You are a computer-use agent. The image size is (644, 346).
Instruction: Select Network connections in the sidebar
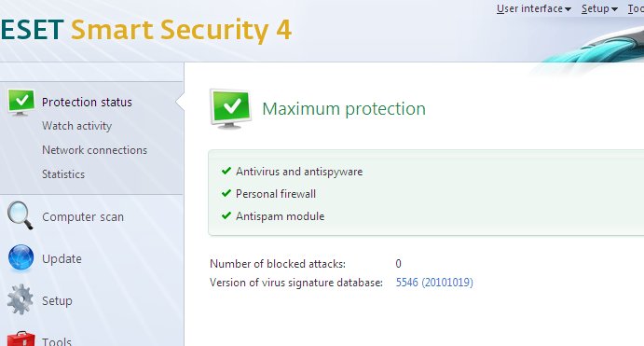[x=94, y=150]
